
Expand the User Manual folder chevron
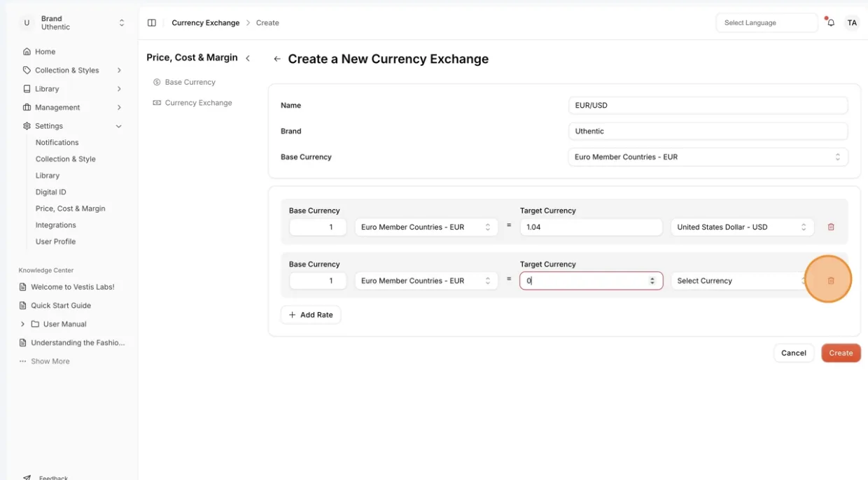(22, 324)
